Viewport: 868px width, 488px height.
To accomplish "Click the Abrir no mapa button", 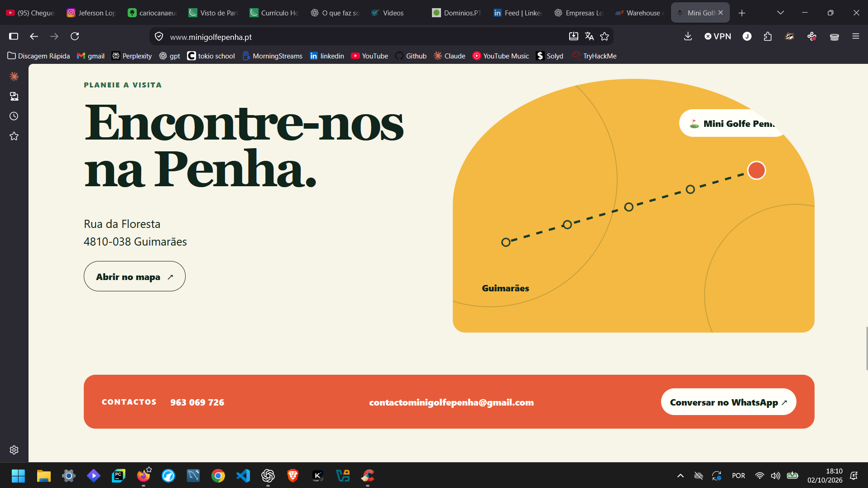I will click(x=134, y=276).
